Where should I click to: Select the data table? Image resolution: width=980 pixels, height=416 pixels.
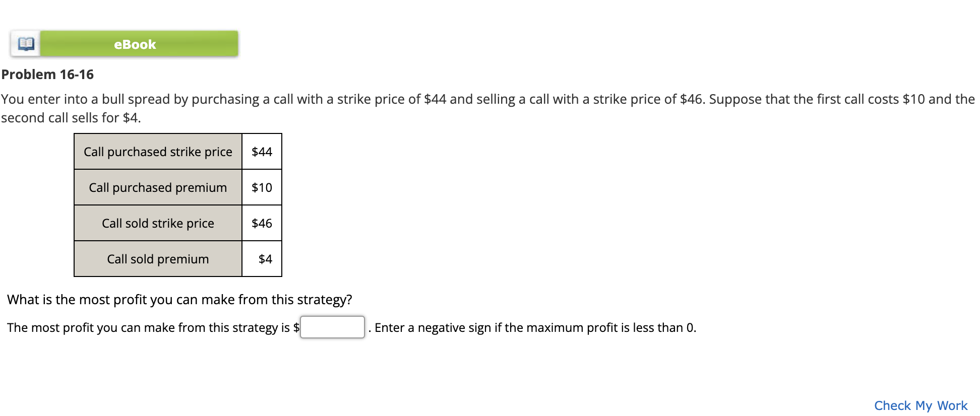click(177, 205)
